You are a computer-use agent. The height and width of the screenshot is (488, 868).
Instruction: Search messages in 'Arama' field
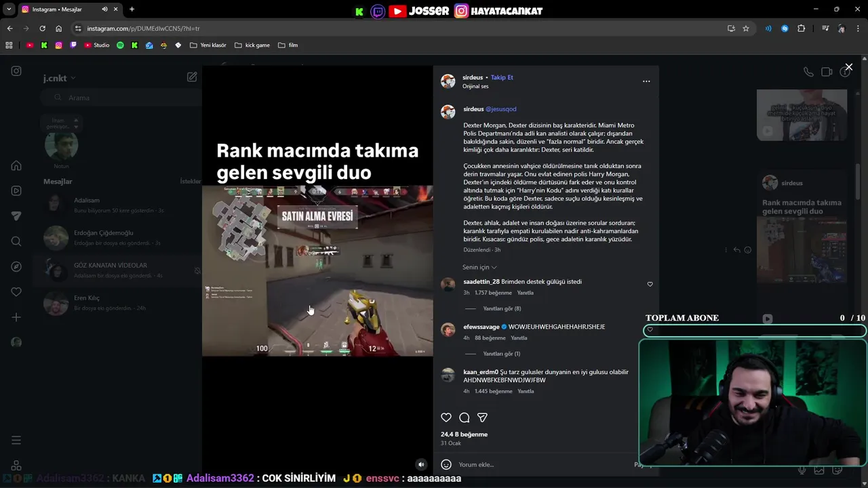click(120, 98)
